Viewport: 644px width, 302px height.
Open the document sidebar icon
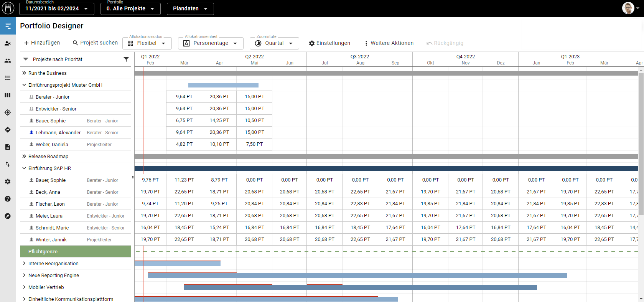(8, 147)
